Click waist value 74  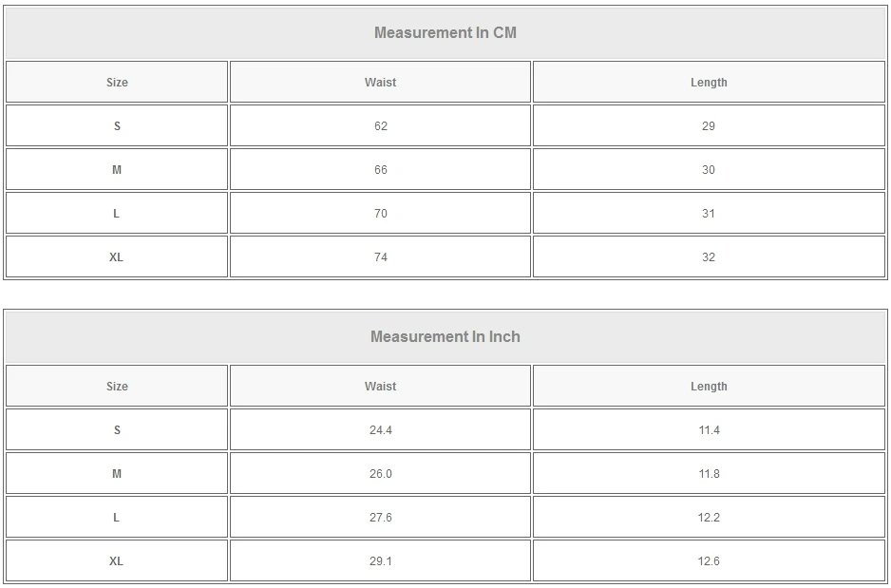click(380, 257)
